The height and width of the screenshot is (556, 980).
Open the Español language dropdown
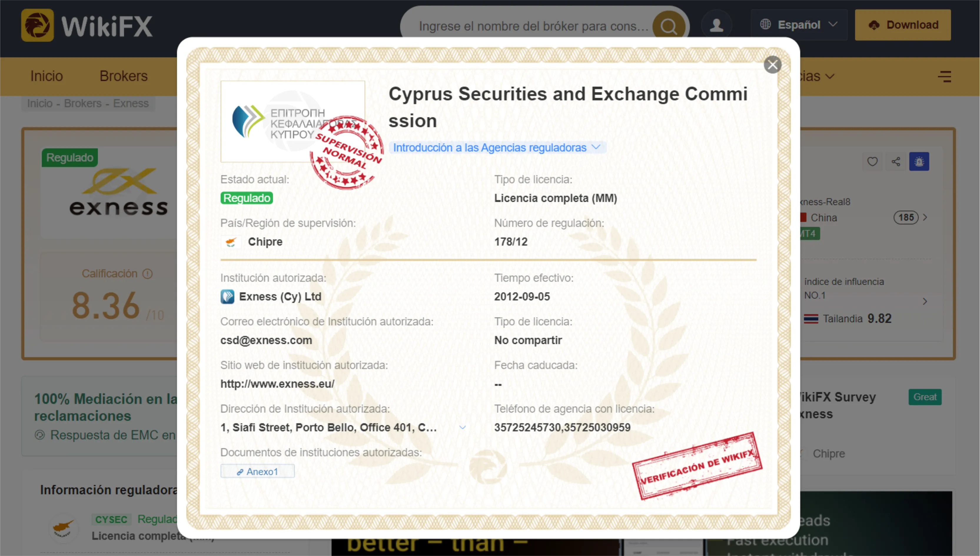coord(799,25)
